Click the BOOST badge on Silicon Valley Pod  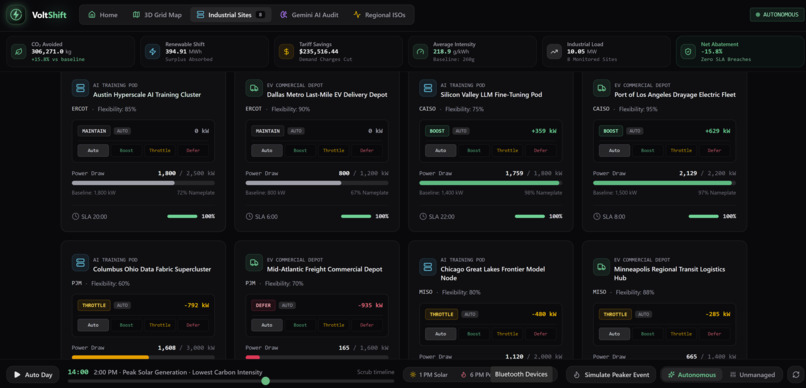(437, 131)
